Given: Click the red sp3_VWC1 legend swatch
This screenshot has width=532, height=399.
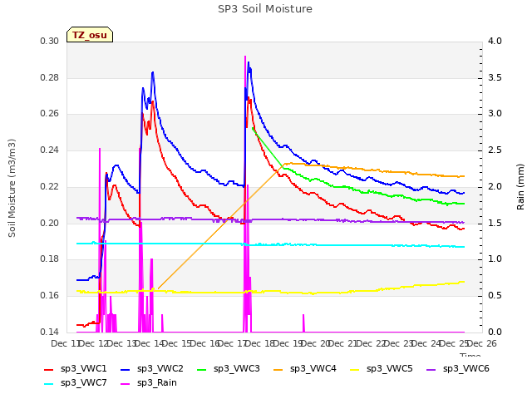Looking at the screenshot, I should pyautogui.click(x=49, y=369).
